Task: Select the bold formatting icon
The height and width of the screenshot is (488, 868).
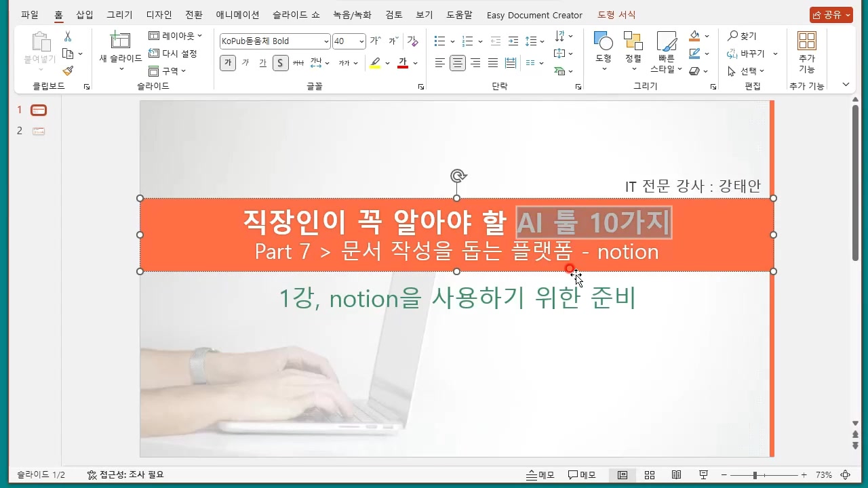Action: [227, 62]
